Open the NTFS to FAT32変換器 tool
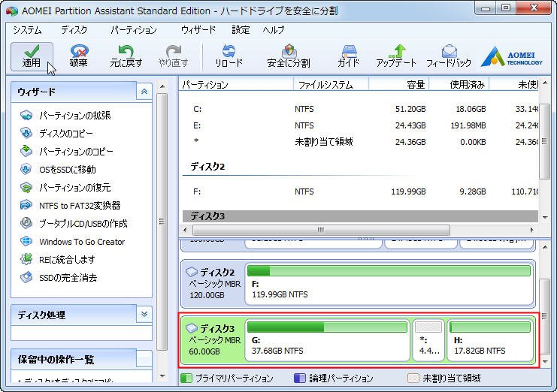 click(x=71, y=206)
